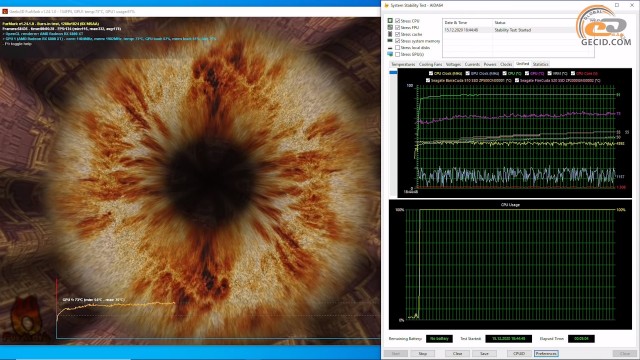Screen dimensions: 640x360
Task: Click the Stress cache icon
Action: click(x=390, y=34)
